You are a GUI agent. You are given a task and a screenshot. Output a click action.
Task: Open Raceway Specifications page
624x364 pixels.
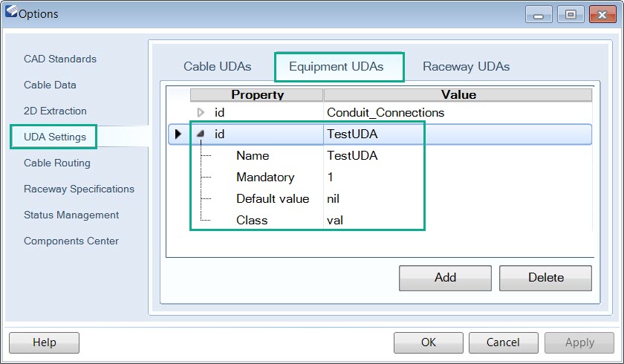click(x=79, y=189)
